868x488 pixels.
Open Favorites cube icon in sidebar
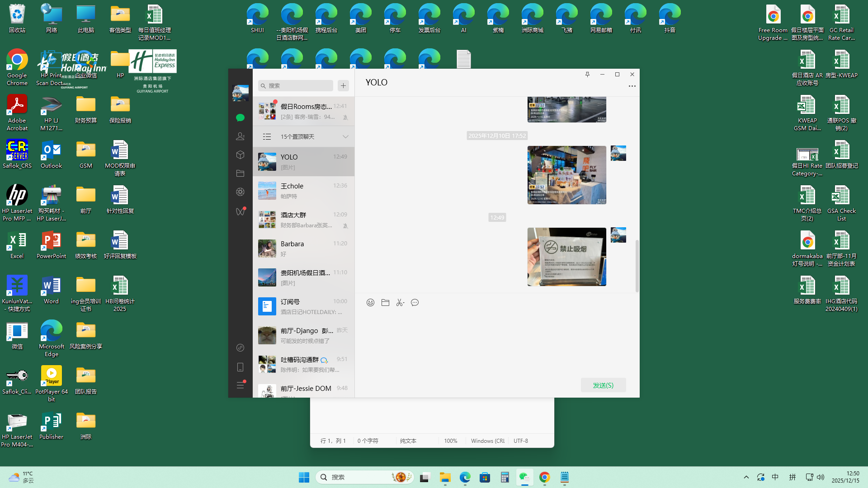(x=240, y=155)
